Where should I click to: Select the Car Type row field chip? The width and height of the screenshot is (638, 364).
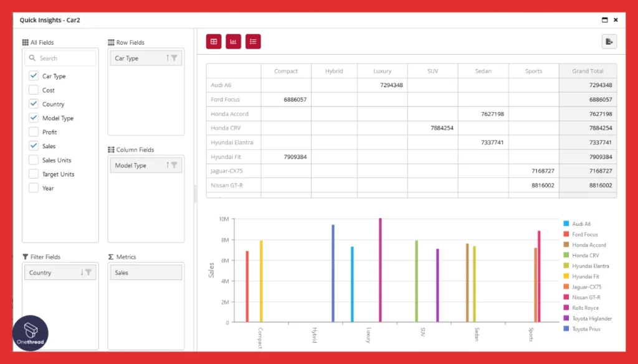tap(146, 58)
